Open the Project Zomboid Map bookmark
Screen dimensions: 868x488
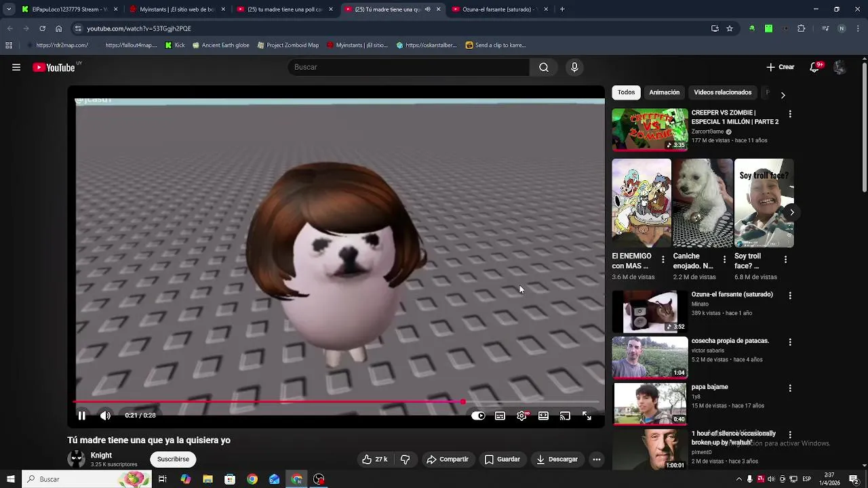pos(288,45)
